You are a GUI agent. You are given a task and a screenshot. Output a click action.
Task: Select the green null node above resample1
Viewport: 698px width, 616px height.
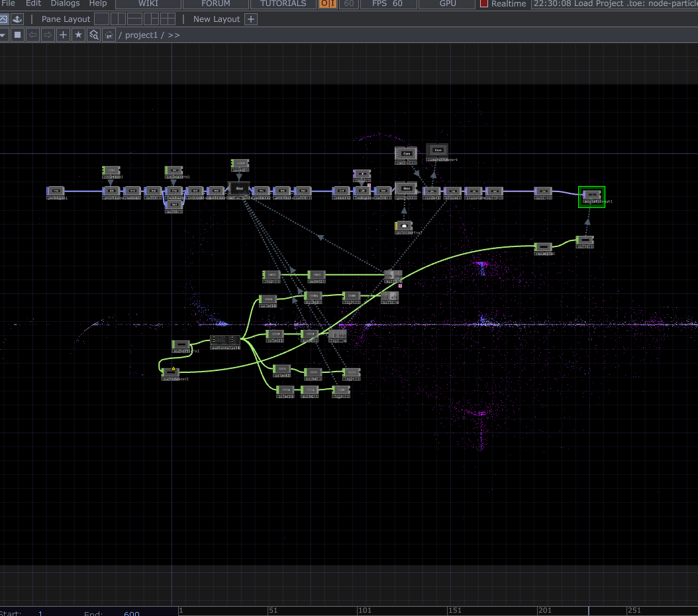pos(585,240)
